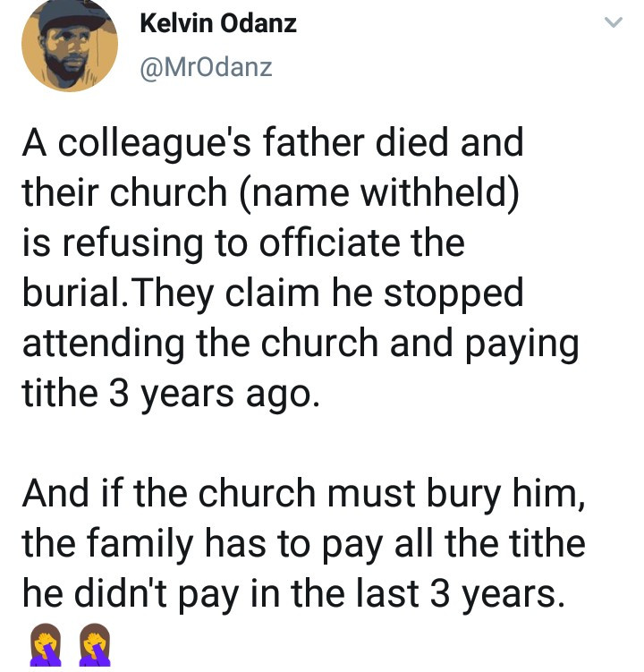Click the line "tithe 3 years ago."
The height and width of the screenshot is (672, 644).
point(169,395)
